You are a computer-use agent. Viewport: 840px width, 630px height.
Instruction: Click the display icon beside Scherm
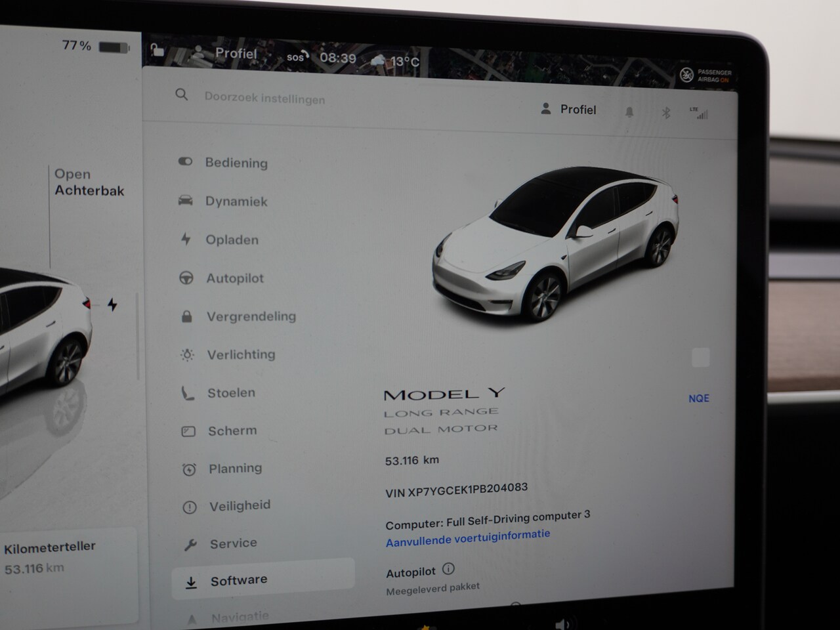pyautogui.click(x=188, y=431)
